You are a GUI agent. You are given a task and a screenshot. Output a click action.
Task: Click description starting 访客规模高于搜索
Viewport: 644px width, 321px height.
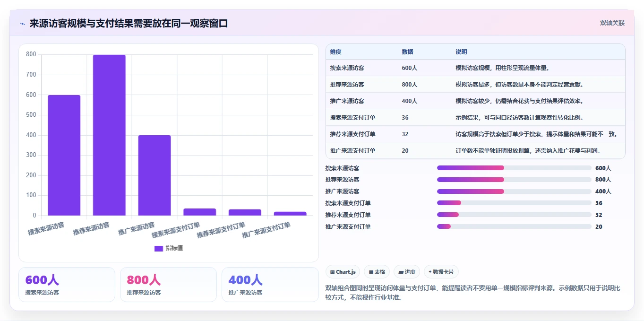tap(536, 134)
